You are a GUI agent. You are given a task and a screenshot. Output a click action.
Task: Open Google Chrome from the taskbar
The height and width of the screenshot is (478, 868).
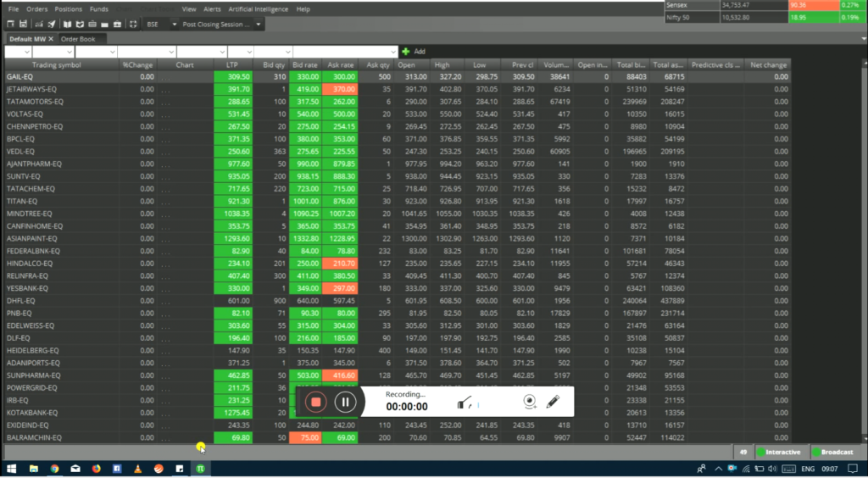tap(54, 469)
